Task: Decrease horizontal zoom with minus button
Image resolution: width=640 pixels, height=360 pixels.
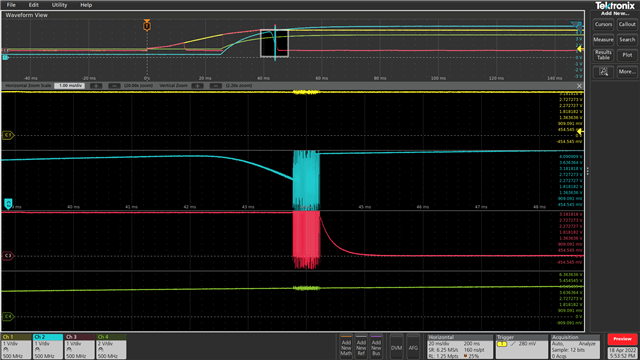Action: click(114, 86)
